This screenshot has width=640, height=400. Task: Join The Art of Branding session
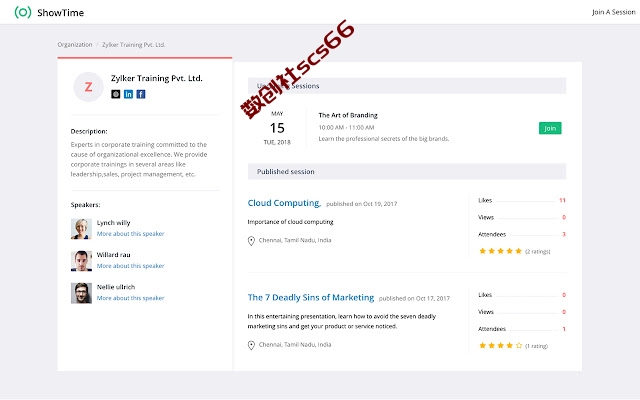click(x=550, y=128)
